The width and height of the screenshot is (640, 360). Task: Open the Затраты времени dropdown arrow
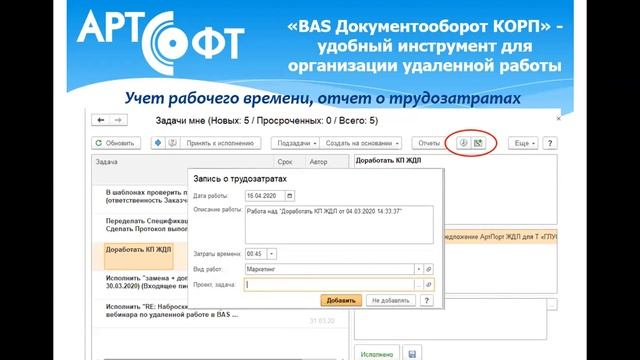click(272, 254)
